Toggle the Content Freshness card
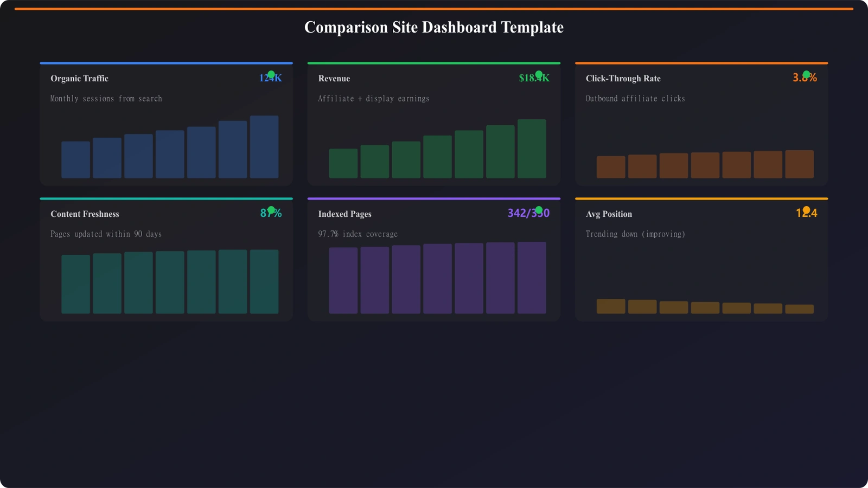 [x=84, y=214]
